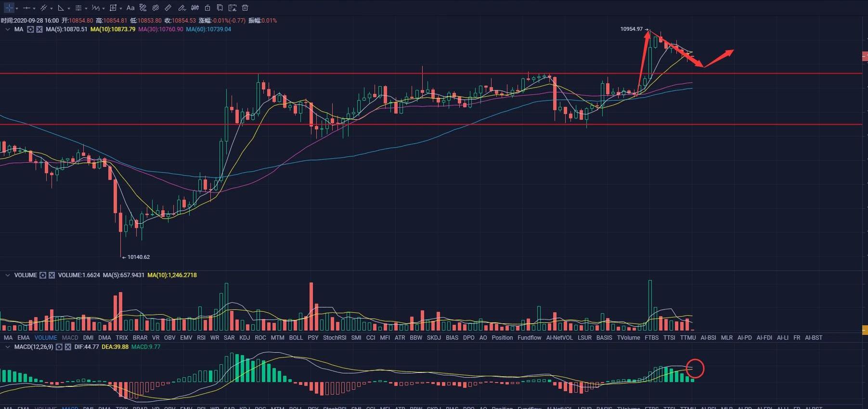The width and height of the screenshot is (868, 409).
Task: Select the BOLL indicator tab
Action: 296,338
